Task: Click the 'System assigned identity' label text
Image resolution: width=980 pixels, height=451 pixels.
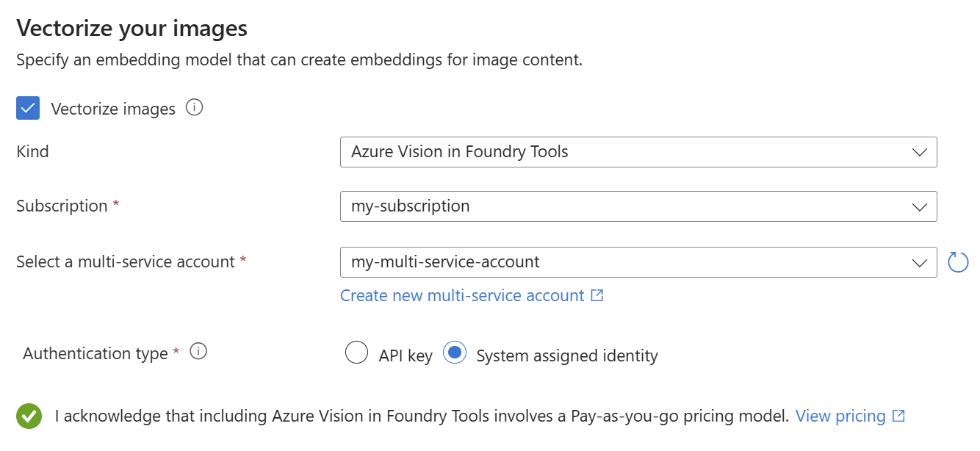Action: click(567, 356)
